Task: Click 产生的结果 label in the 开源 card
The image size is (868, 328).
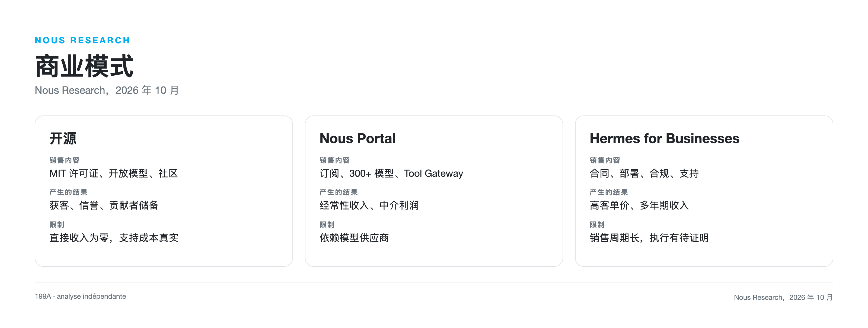Action: (x=68, y=192)
